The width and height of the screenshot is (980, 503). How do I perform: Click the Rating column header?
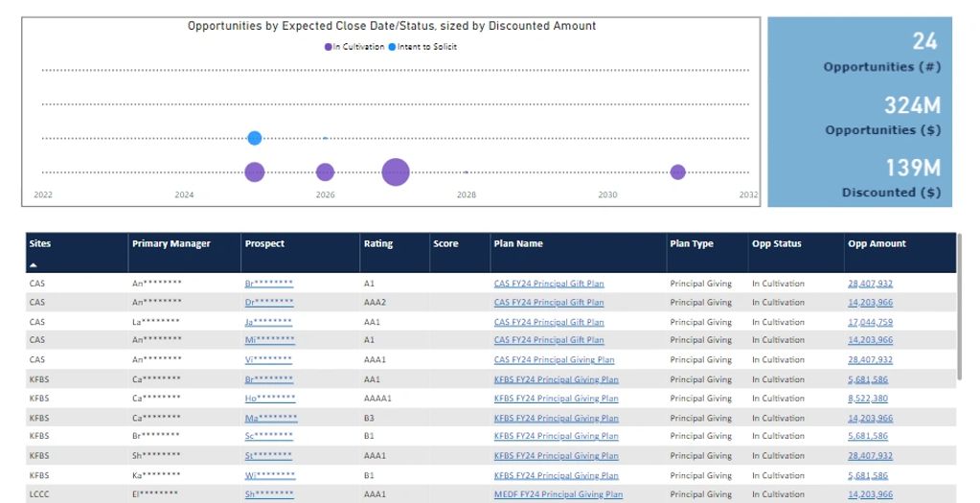click(377, 243)
